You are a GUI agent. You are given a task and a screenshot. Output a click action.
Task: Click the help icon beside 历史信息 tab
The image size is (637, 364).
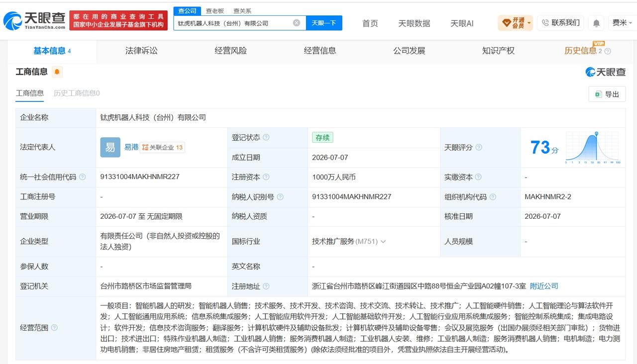[608, 51]
